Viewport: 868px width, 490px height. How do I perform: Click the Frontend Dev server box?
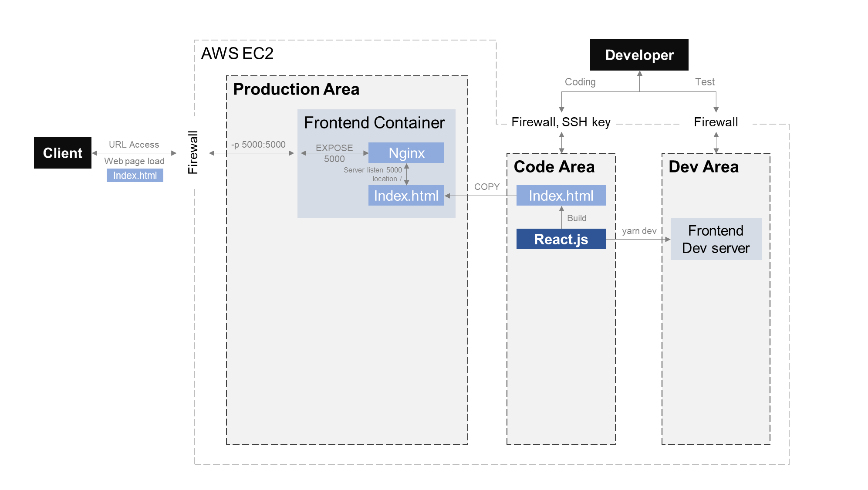coord(716,239)
